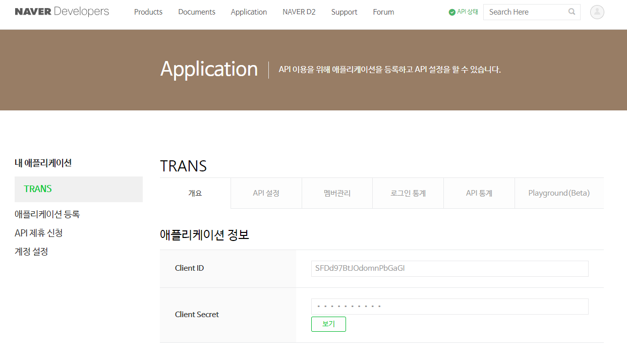The image size is (627, 364).
Task: Switch to the API 설정 tab
Action: 266,193
